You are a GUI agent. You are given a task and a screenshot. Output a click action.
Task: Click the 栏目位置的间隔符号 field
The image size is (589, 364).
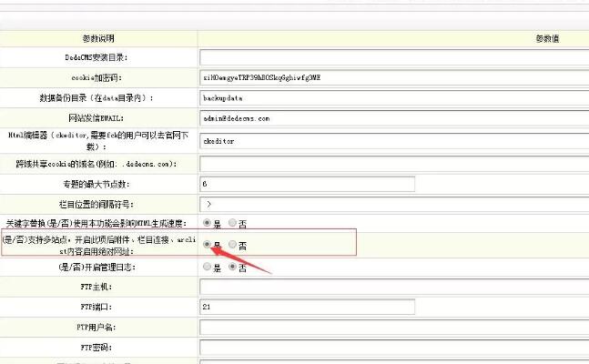[394, 205]
